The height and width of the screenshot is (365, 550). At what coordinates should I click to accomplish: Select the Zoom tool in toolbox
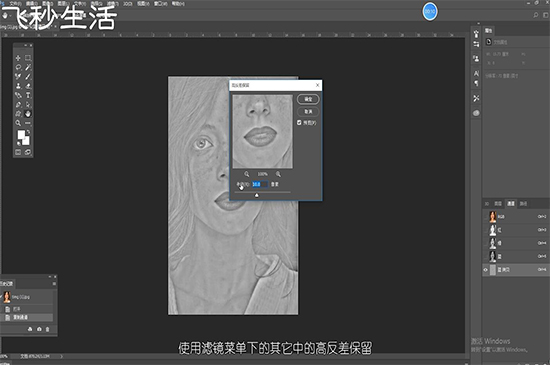pyautogui.click(x=18, y=123)
